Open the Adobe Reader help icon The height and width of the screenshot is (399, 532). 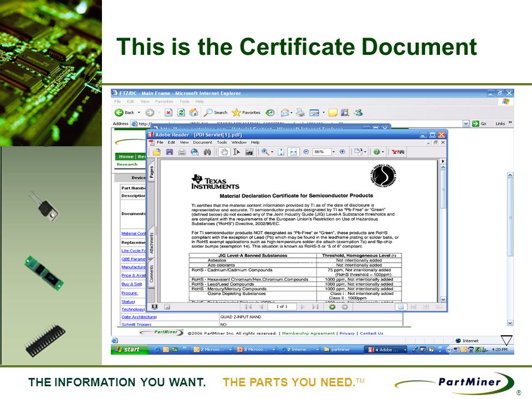[377, 152]
